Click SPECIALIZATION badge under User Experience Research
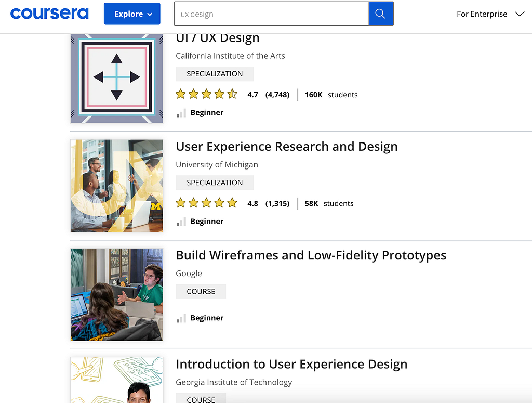Screen dimensions: 532x403 [215, 183]
